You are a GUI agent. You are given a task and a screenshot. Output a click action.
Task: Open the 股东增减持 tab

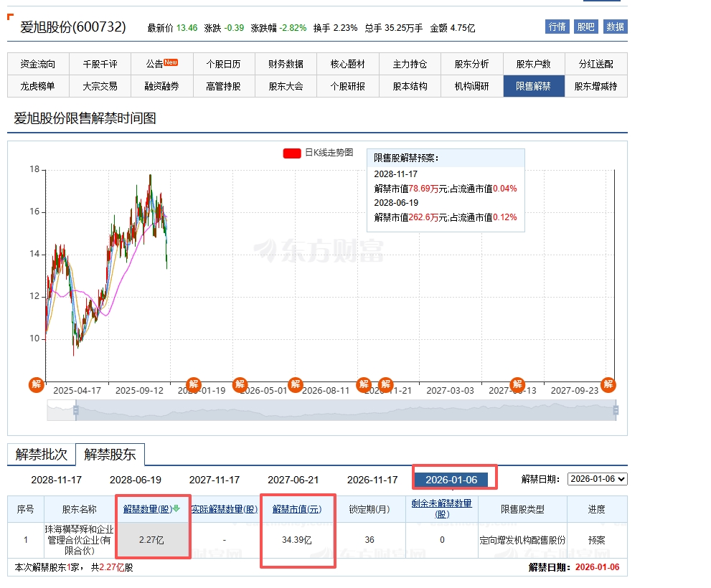click(x=596, y=86)
